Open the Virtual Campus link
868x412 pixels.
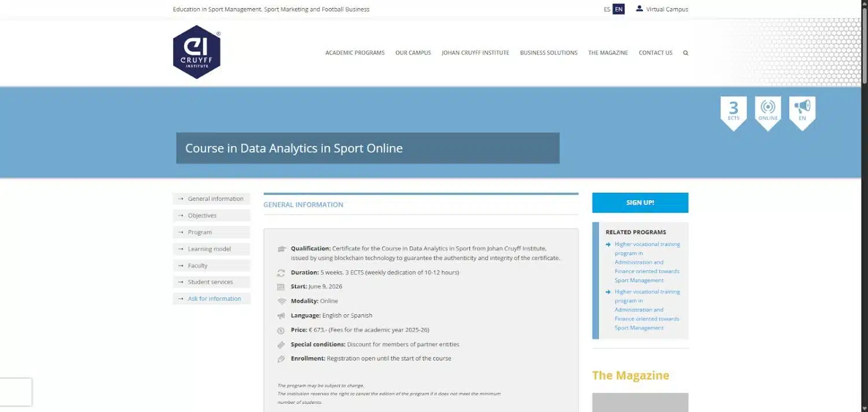pos(667,9)
